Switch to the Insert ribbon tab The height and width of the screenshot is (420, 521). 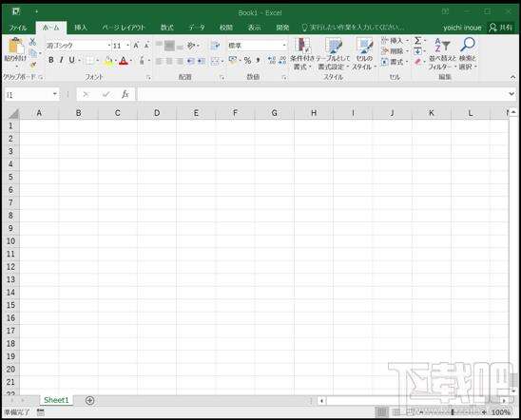(81, 28)
